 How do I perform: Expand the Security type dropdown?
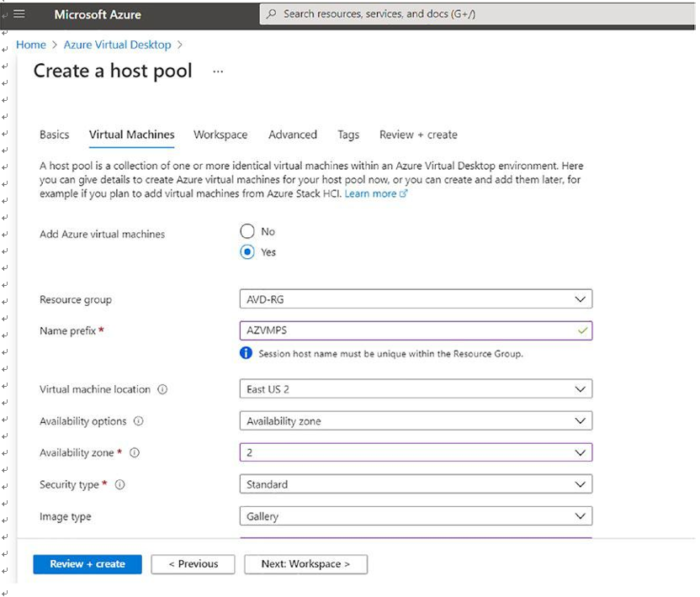(x=416, y=484)
